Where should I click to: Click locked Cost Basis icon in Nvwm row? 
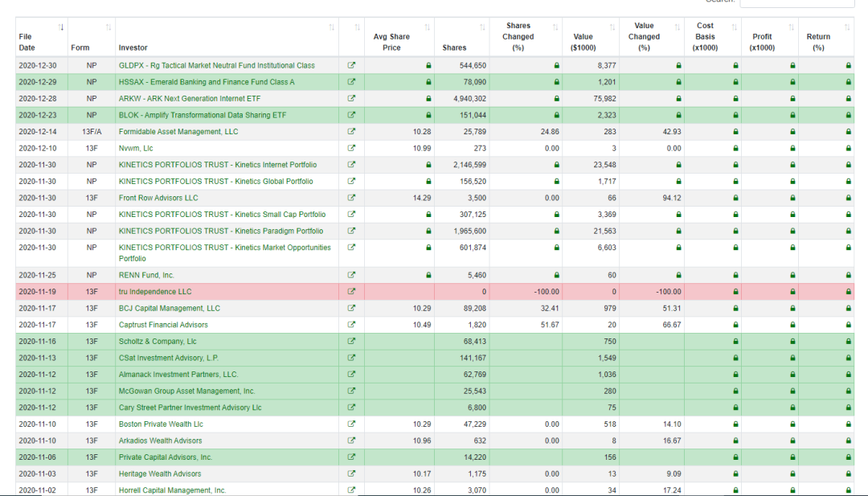pyautogui.click(x=735, y=149)
